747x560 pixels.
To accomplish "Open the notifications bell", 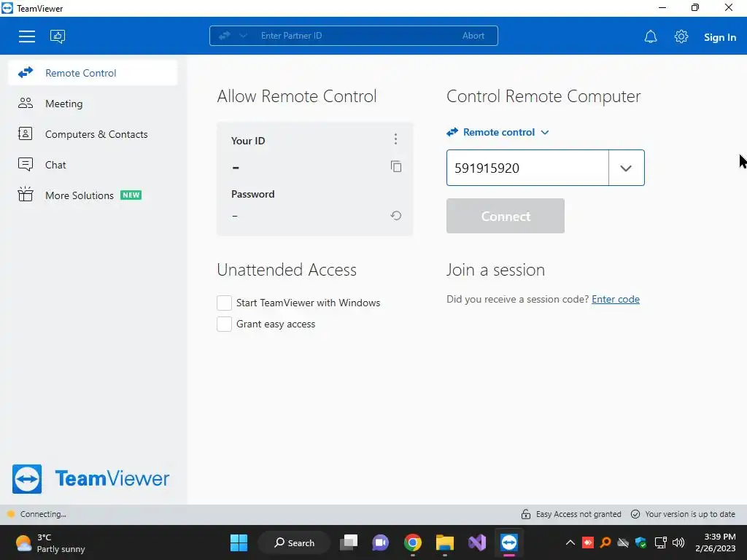I will point(651,36).
